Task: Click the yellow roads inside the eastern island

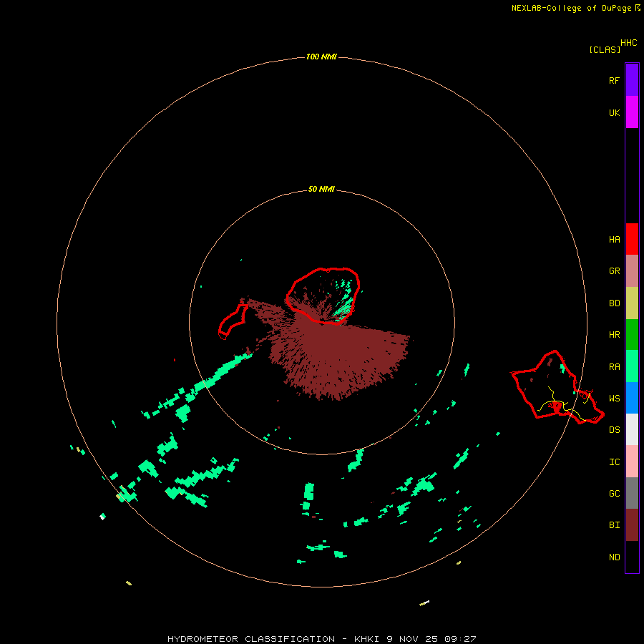Action: point(564,404)
